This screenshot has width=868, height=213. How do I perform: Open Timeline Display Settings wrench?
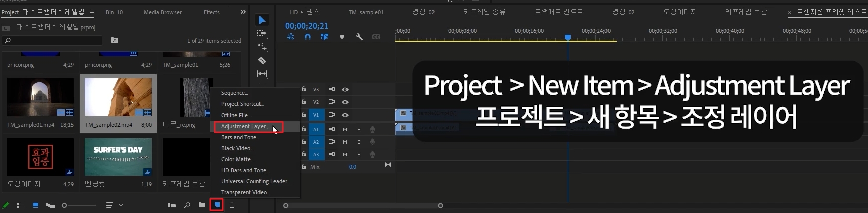click(359, 37)
